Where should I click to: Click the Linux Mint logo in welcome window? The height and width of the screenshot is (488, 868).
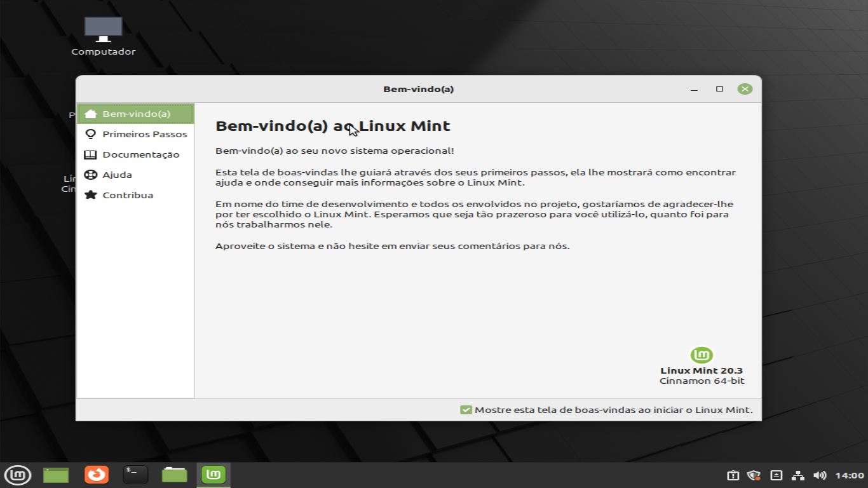[x=702, y=355]
